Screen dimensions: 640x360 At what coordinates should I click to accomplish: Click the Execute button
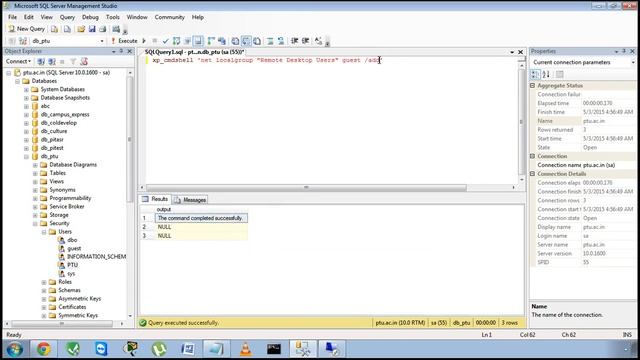(x=124, y=41)
